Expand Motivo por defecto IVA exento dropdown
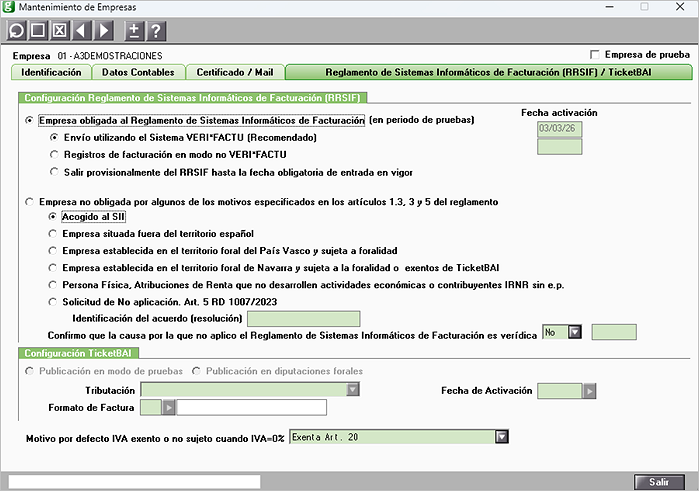The height and width of the screenshot is (491, 699). 502,437
